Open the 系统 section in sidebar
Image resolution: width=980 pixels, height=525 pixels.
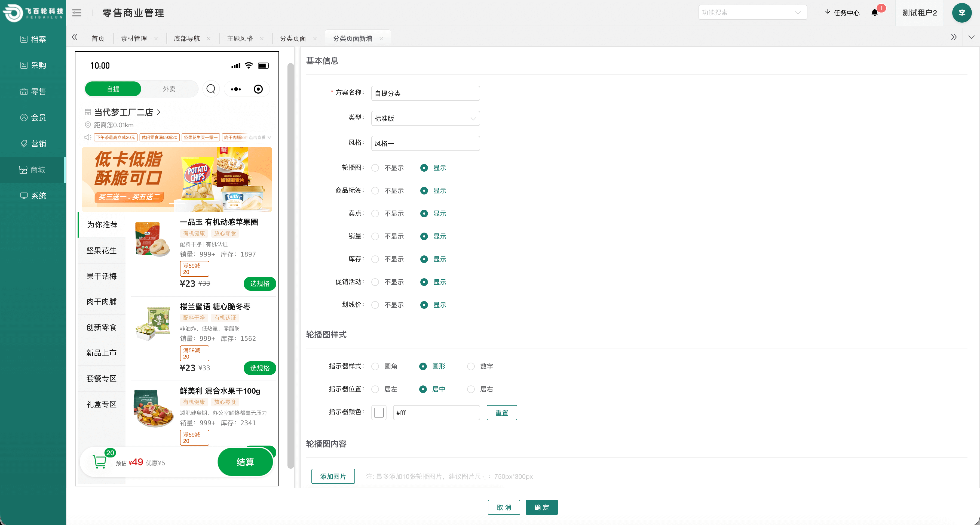[38, 196]
